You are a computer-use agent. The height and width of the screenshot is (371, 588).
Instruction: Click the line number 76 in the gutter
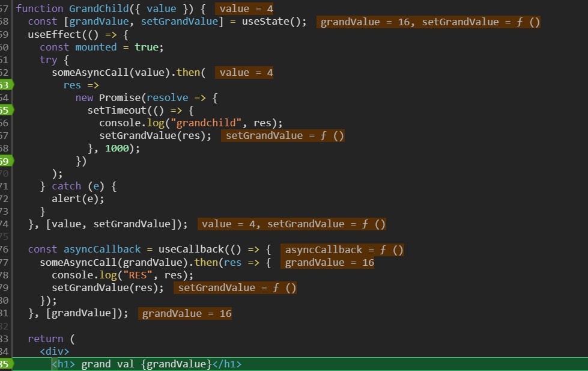coord(4,250)
